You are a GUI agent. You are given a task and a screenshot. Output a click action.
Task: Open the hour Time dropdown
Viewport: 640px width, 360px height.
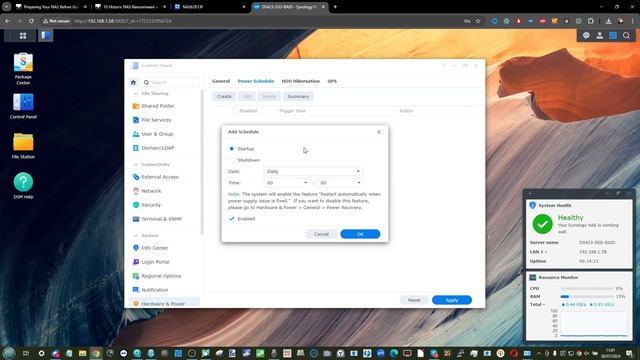coord(287,183)
